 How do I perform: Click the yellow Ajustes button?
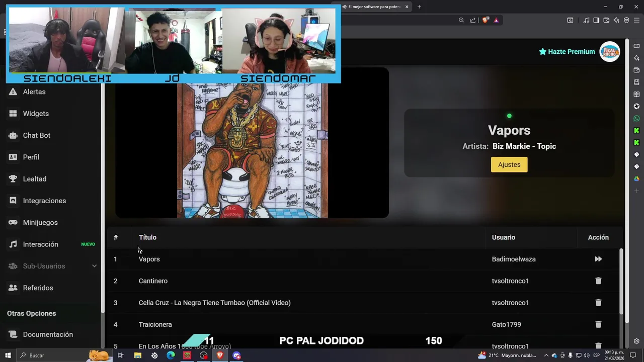click(509, 164)
